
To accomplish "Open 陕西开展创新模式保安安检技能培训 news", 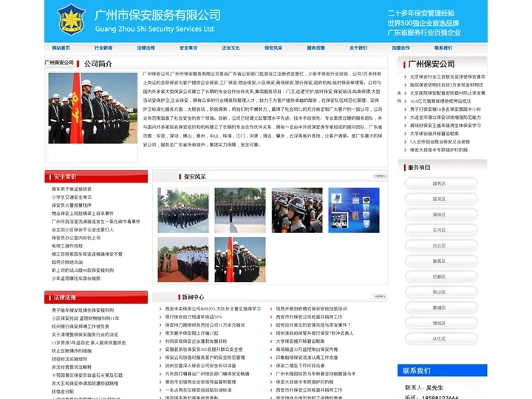I will click(x=311, y=309).
